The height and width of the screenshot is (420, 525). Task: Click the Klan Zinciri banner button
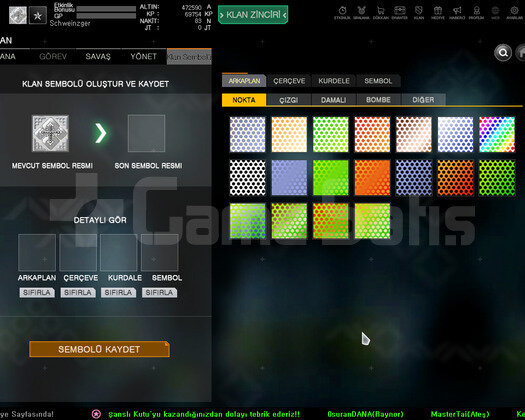(253, 15)
